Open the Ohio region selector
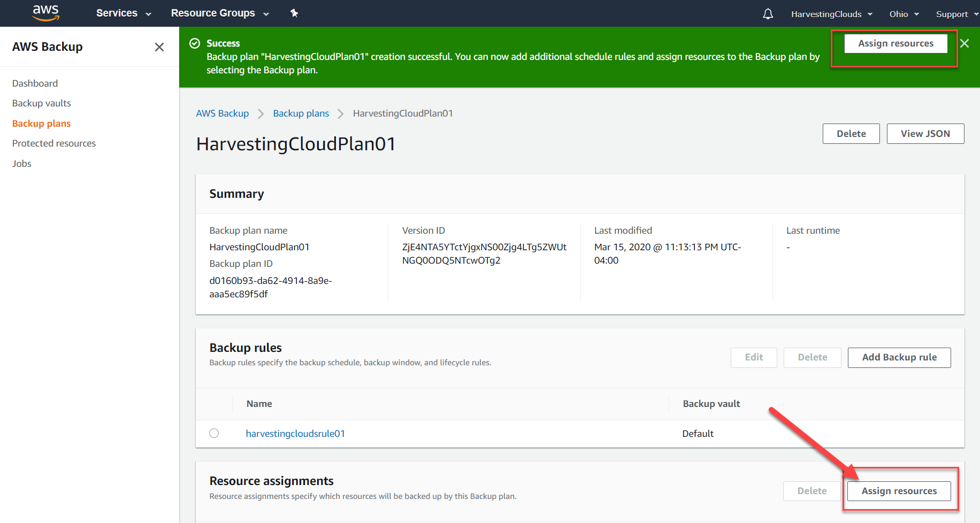 pyautogui.click(x=904, y=14)
